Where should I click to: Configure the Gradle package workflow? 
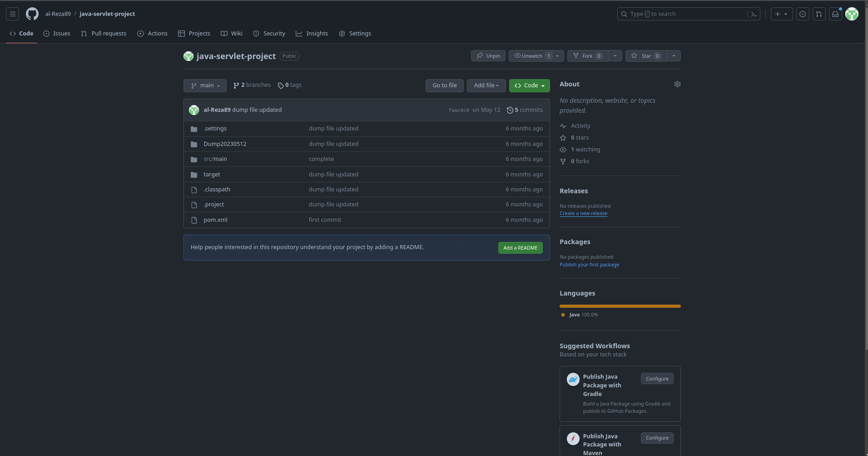[x=657, y=379]
